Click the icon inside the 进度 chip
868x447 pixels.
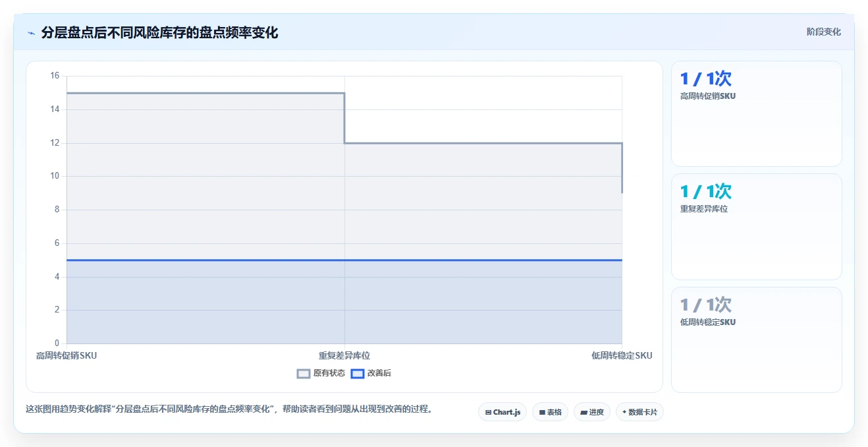[583, 413]
